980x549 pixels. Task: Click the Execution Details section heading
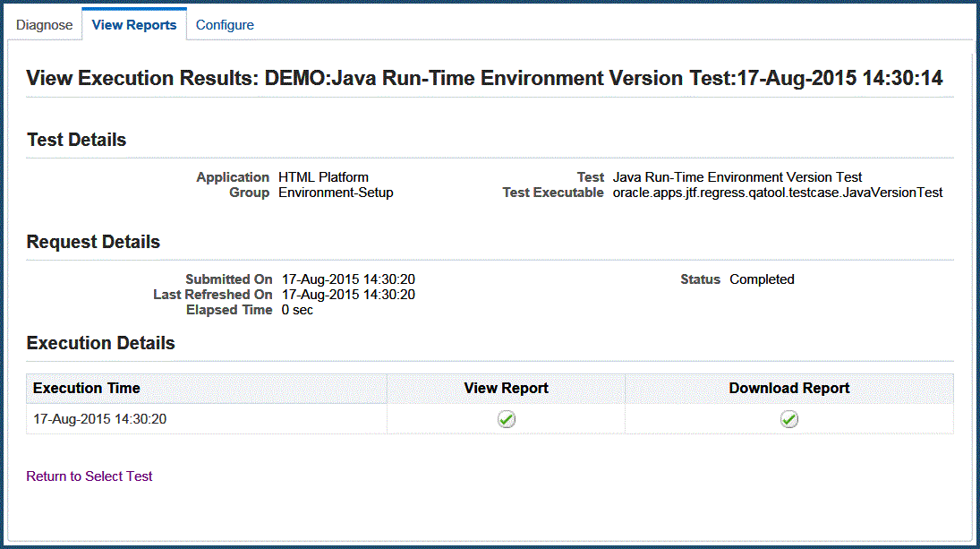(100, 343)
